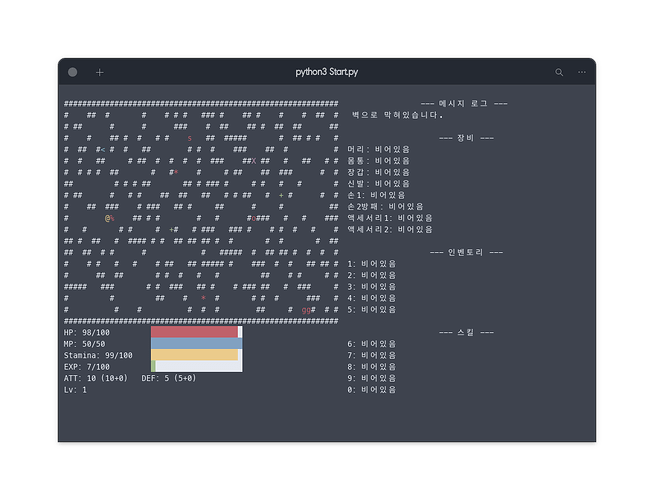This screenshot has width=654, height=500.
Task: Click the yellow @ player character on the map
Action: pos(107,217)
